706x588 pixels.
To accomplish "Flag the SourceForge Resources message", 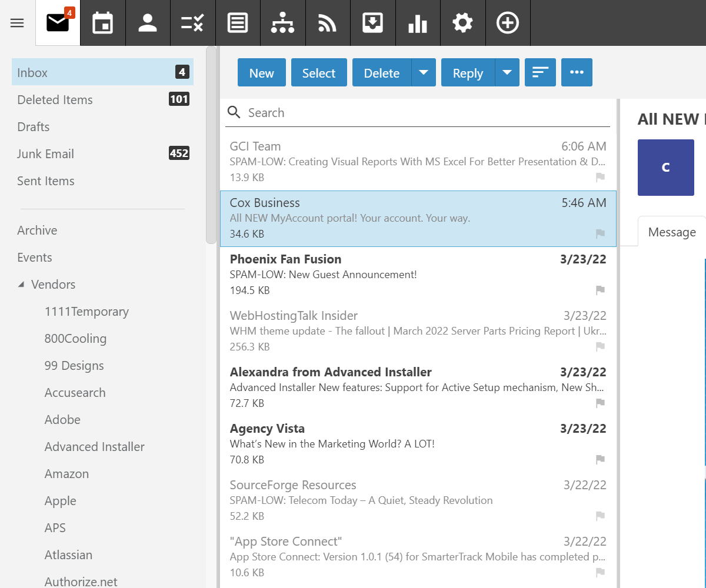I will pos(600,516).
